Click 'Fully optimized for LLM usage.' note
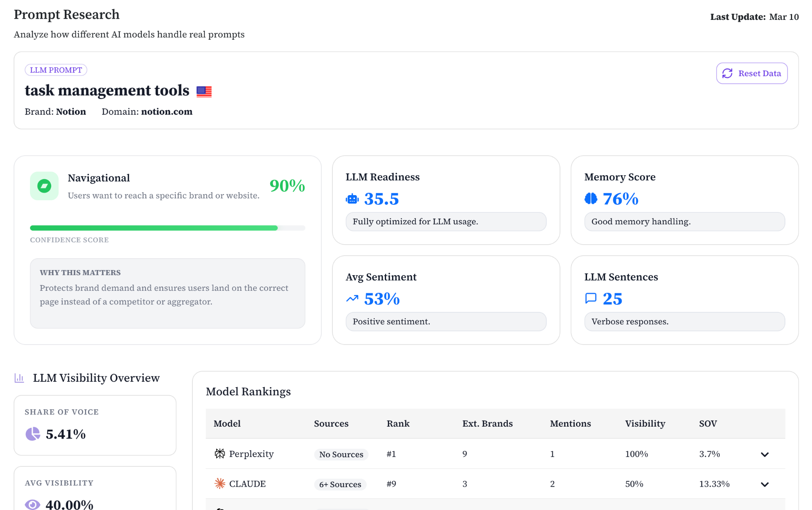The height and width of the screenshot is (510, 812). coord(446,222)
